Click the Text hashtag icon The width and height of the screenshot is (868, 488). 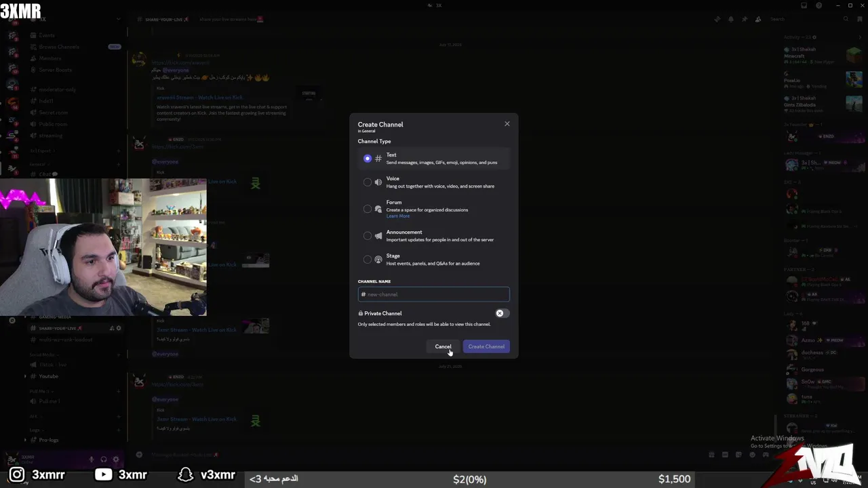(378, 159)
